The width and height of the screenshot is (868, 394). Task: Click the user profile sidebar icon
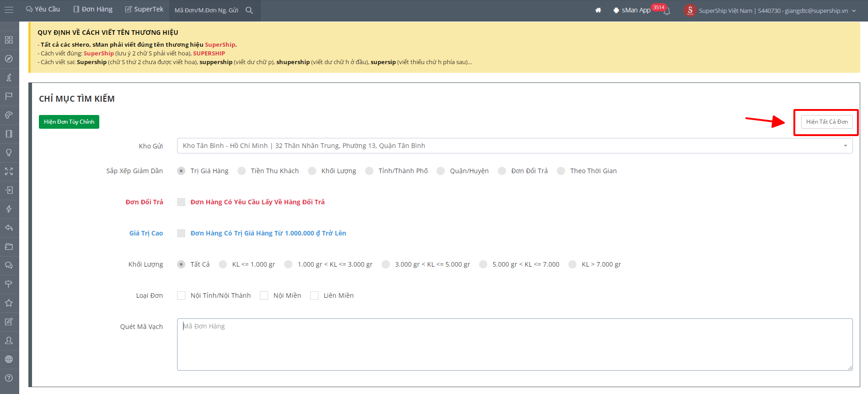(x=9, y=340)
